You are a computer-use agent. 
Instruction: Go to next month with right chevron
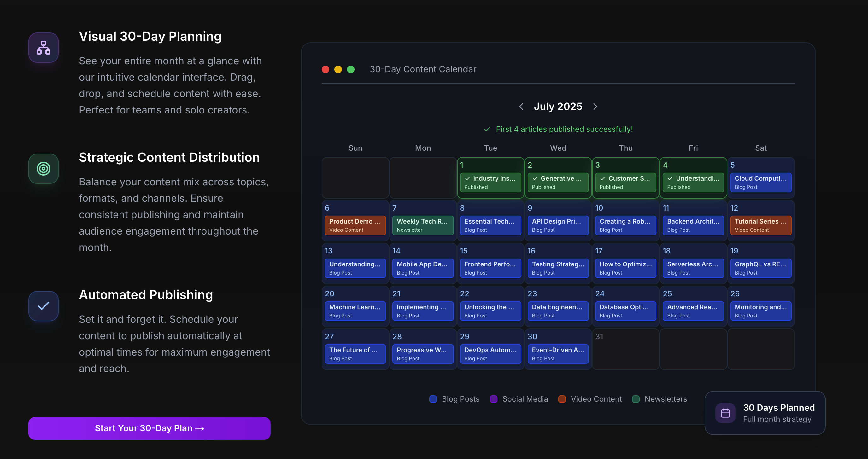pyautogui.click(x=595, y=107)
